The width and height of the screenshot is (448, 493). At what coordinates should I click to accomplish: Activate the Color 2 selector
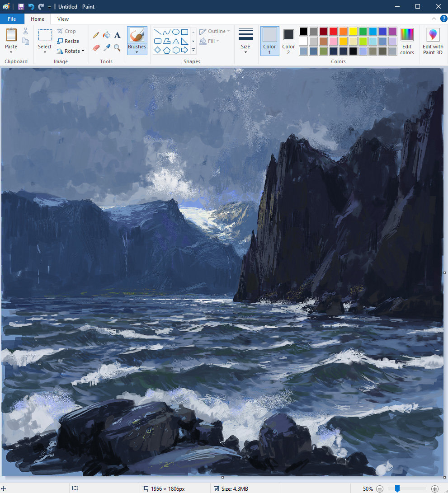point(288,41)
